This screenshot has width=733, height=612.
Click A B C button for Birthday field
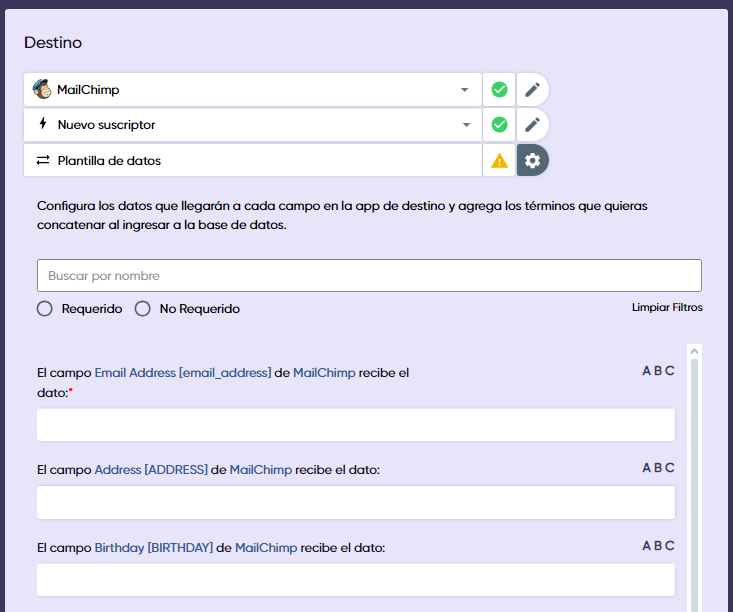658,546
